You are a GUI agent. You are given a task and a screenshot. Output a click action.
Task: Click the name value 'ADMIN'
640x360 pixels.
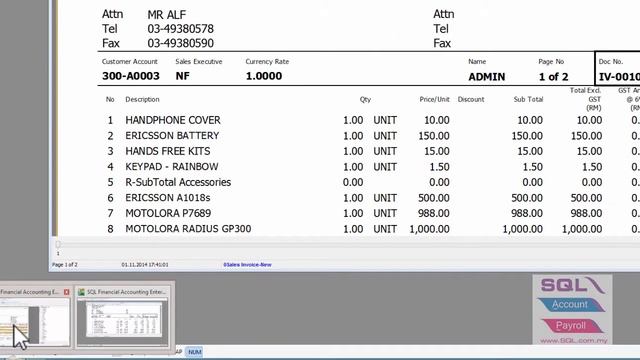[x=487, y=77]
